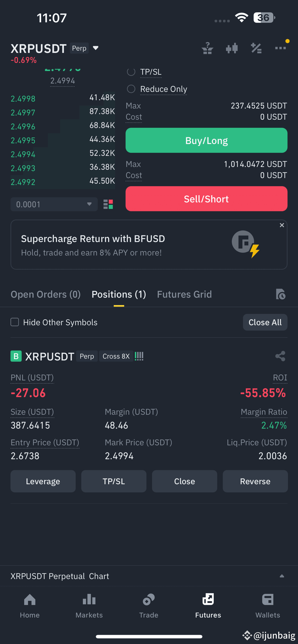Open the Futures Grid tab

[x=184, y=294]
